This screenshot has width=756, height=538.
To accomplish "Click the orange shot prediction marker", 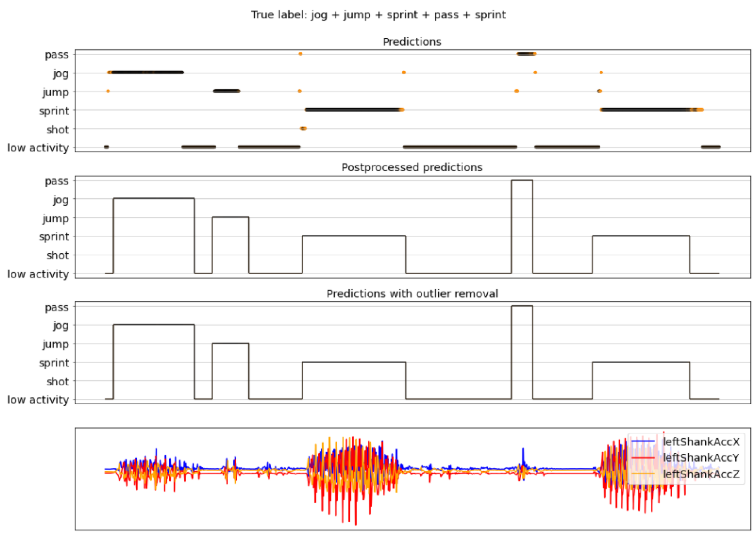I will coord(303,128).
